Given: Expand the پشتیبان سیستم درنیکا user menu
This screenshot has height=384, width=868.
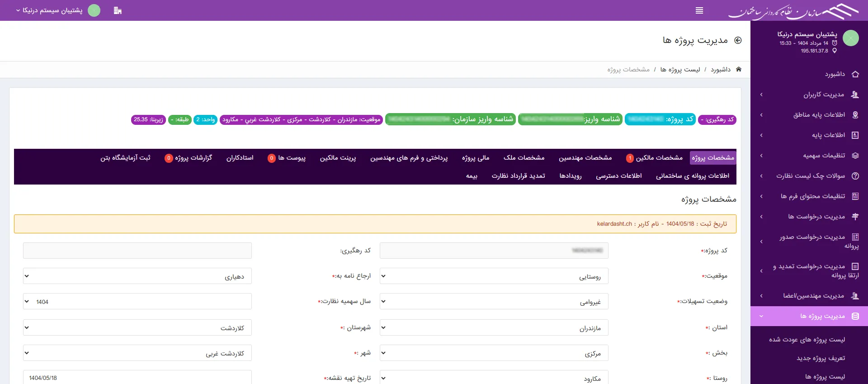Looking at the screenshot, I should click(x=50, y=10).
